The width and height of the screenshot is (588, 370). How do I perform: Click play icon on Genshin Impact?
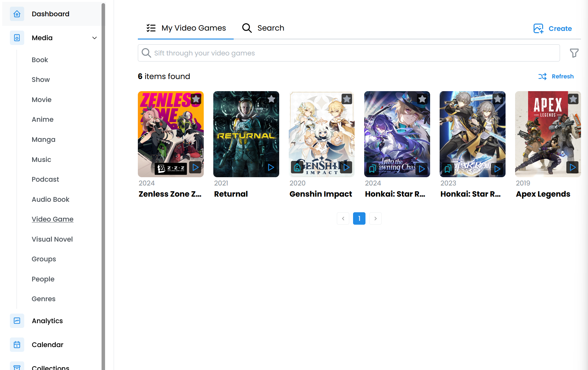(x=346, y=167)
